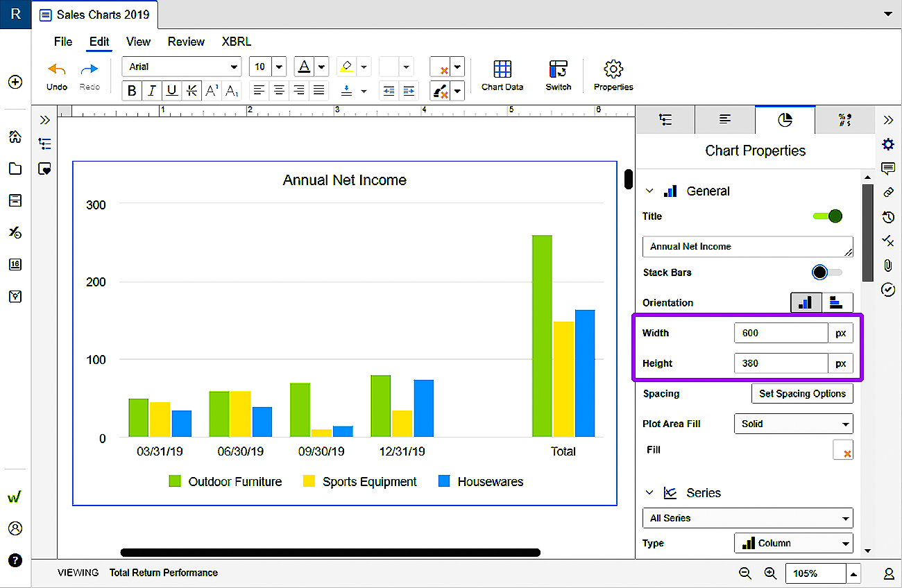The width and height of the screenshot is (902, 588).
Task: Switch to Sales Charts 2019 tab
Action: [96, 15]
